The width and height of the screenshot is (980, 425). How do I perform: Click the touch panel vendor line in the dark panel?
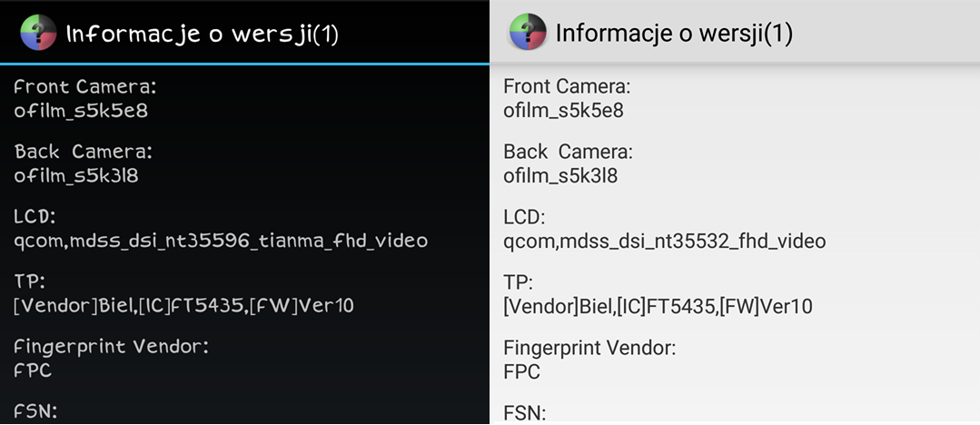[183, 306]
